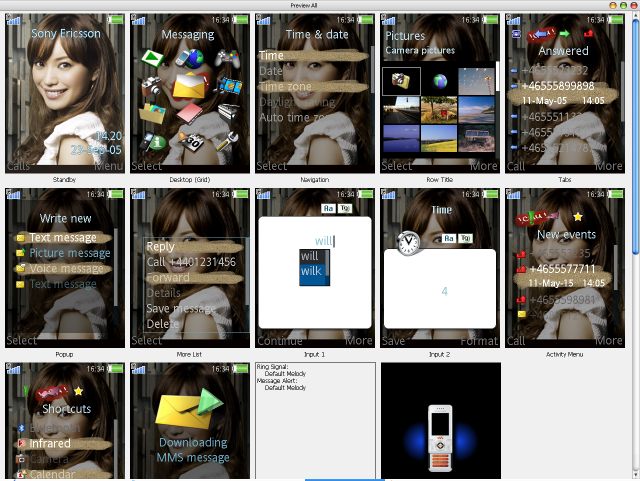Screen dimensions: 640x481
Task: Click the Menu softkey in Standby preview
Action: pyautogui.click(x=109, y=166)
